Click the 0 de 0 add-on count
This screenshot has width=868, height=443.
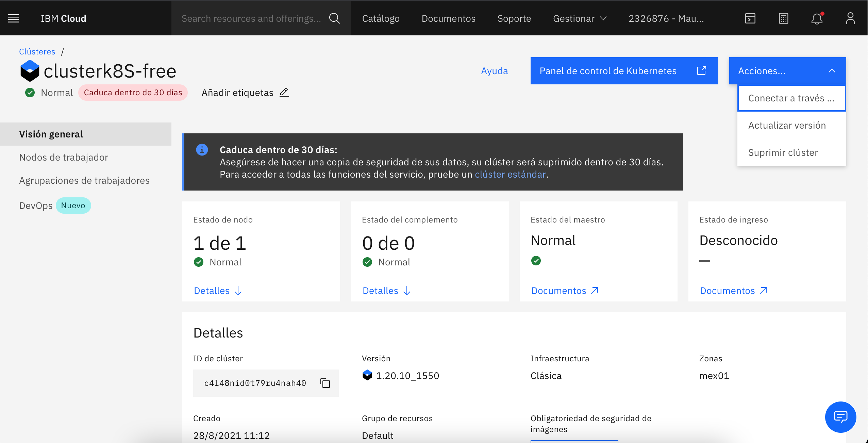[388, 243]
